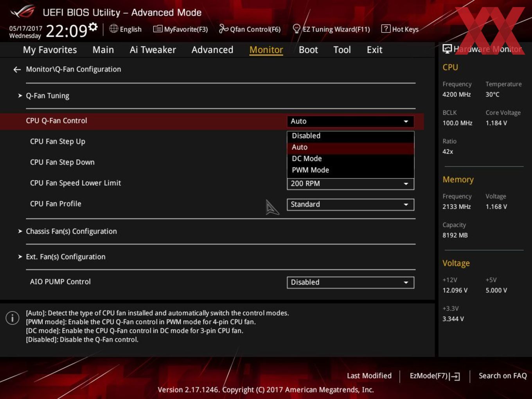Click the 22:09 clock time
The width and height of the screenshot is (532, 399).
[x=66, y=31]
